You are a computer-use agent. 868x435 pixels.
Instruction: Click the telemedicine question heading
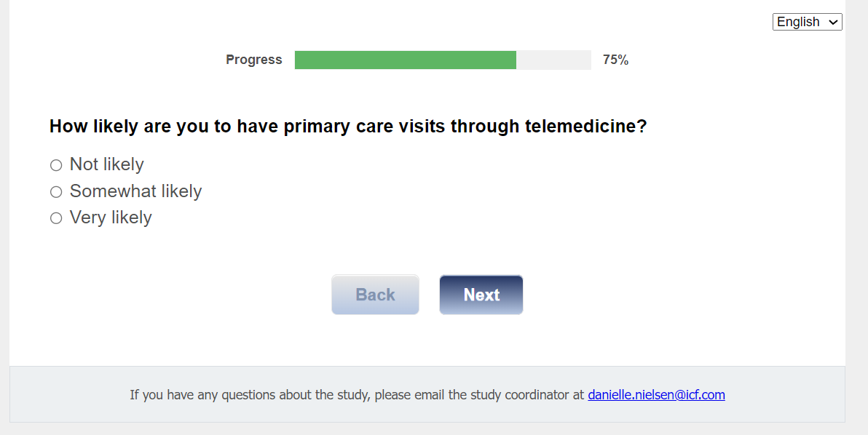[x=348, y=127]
